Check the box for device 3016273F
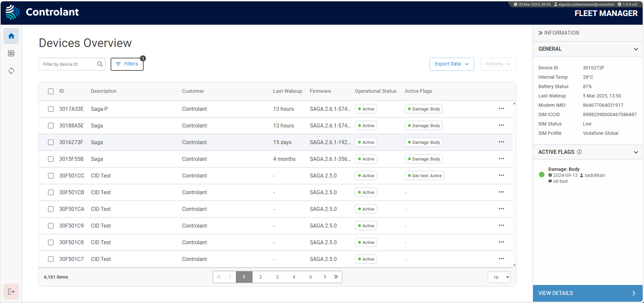The height and width of the screenshot is (303, 644). pyautogui.click(x=51, y=142)
